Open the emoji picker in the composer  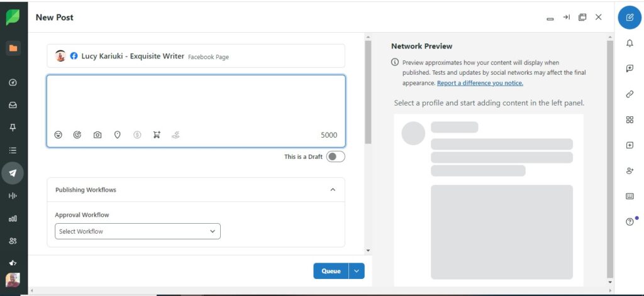pyautogui.click(x=58, y=134)
